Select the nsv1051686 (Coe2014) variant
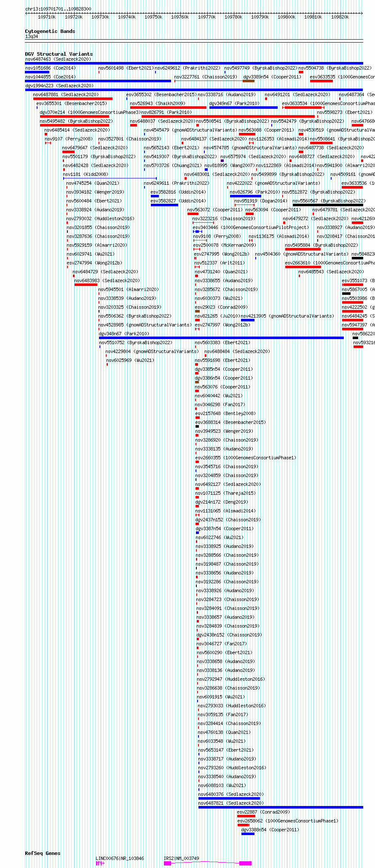375x868 pixels. pyautogui.click(x=50, y=68)
